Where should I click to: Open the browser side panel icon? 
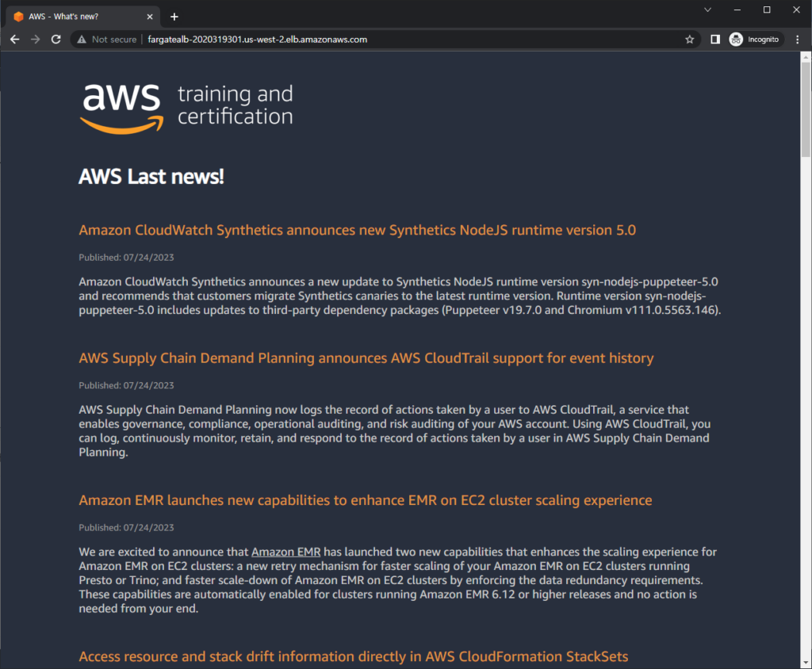pos(715,40)
